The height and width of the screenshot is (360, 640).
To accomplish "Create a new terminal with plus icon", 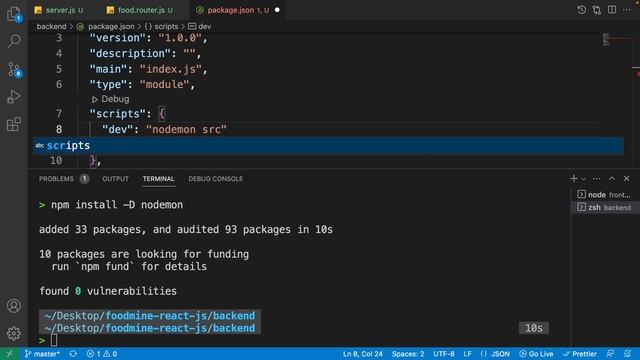I will [x=574, y=178].
